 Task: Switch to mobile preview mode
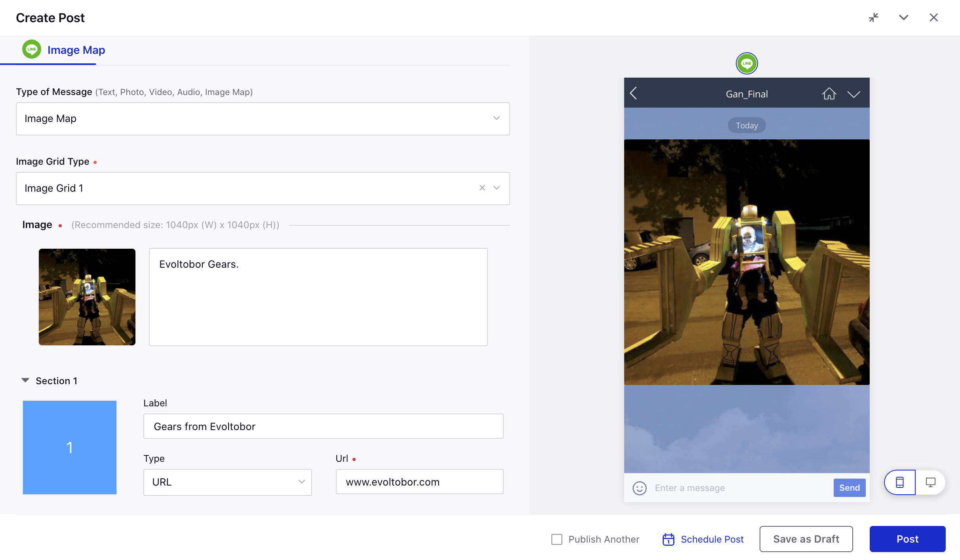900,482
